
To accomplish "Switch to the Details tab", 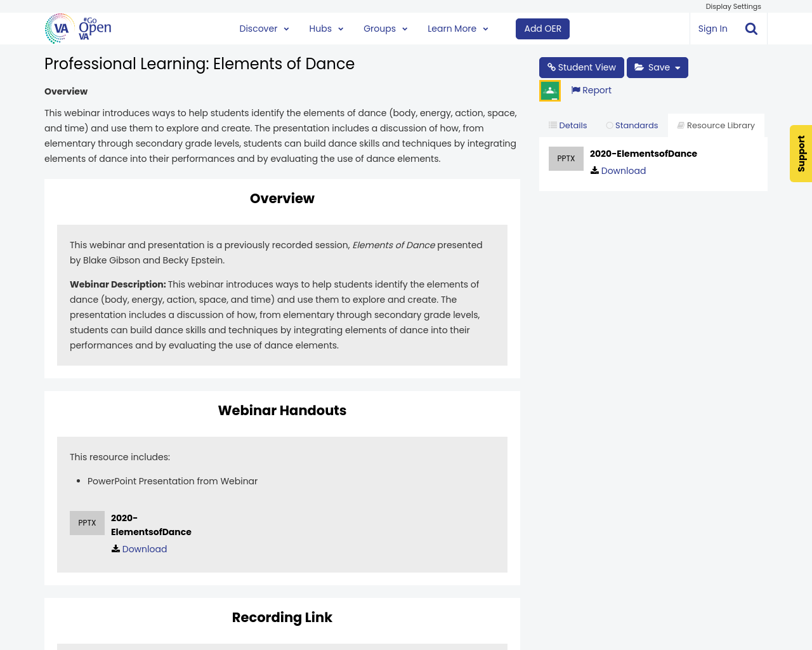I will [567, 124].
